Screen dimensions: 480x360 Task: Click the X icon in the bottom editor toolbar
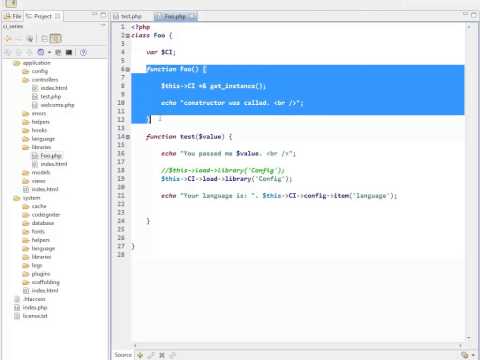click(x=162, y=355)
